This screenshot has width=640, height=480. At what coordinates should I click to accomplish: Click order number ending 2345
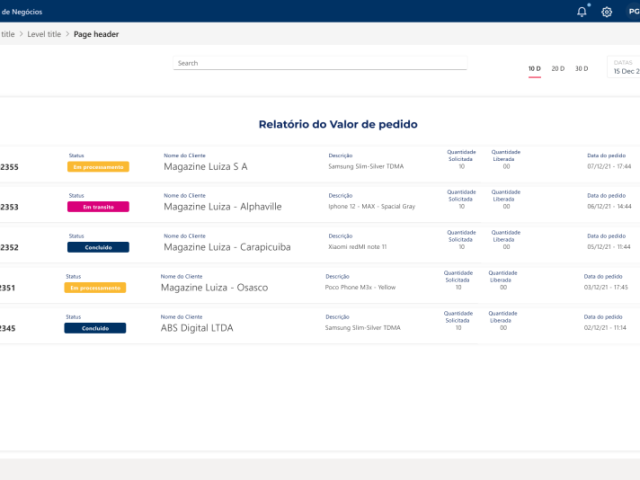tap(7, 328)
